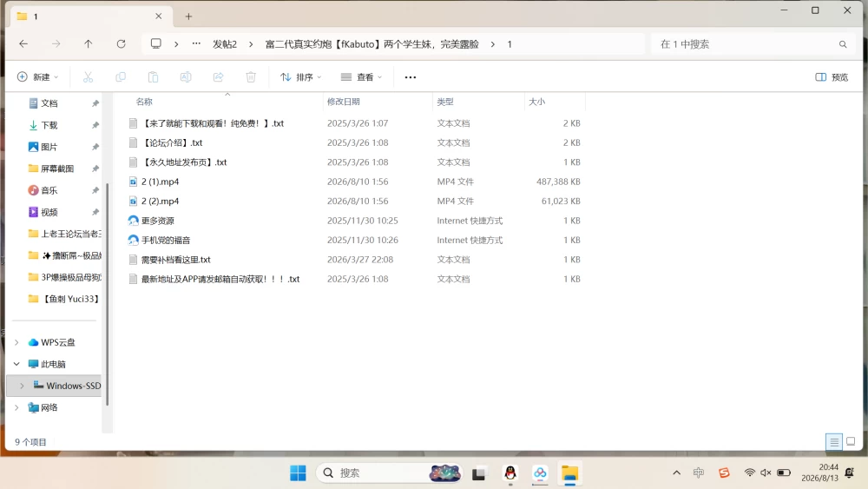Image resolution: width=868 pixels, height=489 pixels.
Task: Refresh the current folder view
Action: (121, 43)
